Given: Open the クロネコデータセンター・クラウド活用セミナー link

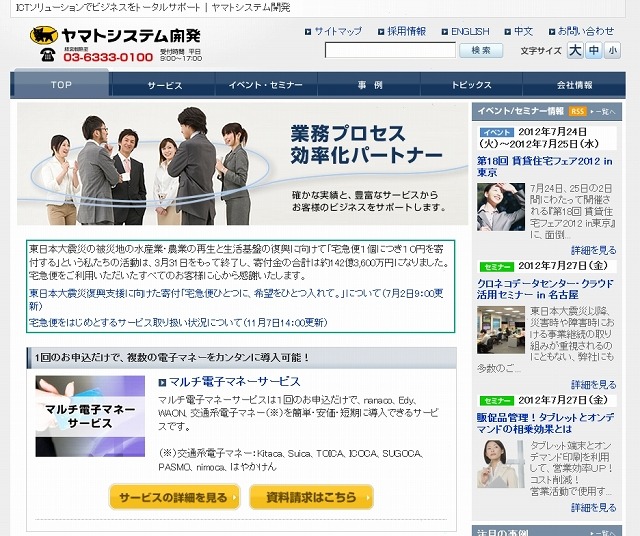Looking at the screenshot, I should pyautogui.click(x=545, y=289).
